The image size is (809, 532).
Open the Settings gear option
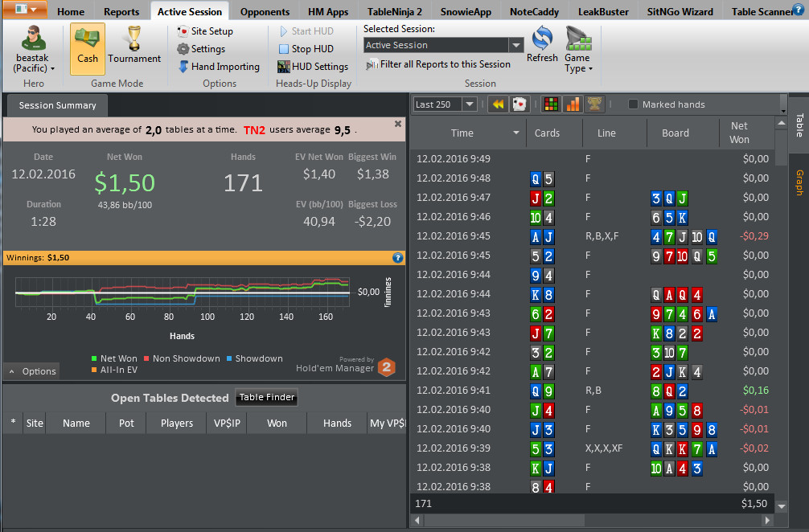pyautogui.click(x=201, y=49)
